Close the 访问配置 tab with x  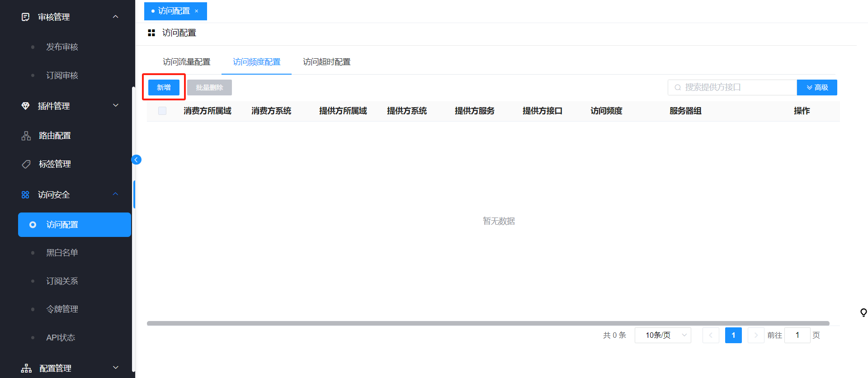[x=196, y=11]
